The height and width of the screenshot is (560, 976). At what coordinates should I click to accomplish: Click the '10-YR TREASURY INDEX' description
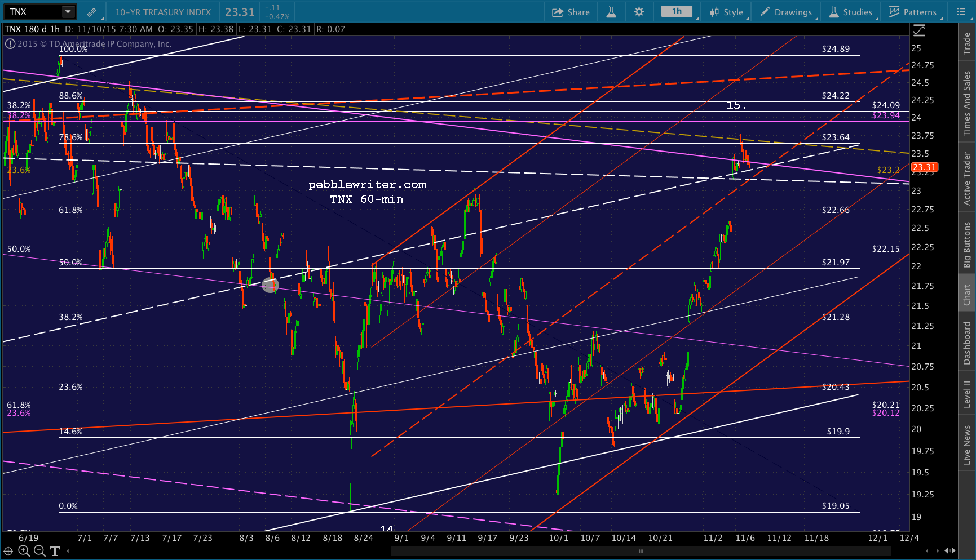coord(163,12)
